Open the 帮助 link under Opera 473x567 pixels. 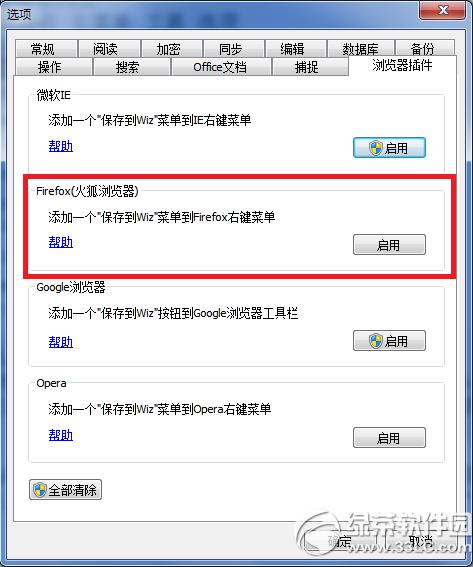(61, 435)
